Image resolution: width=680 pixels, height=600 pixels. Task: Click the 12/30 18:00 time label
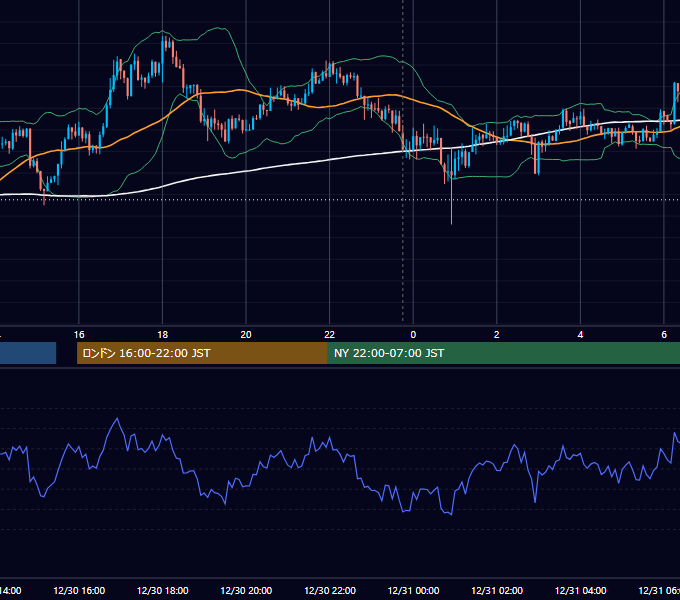163,590
